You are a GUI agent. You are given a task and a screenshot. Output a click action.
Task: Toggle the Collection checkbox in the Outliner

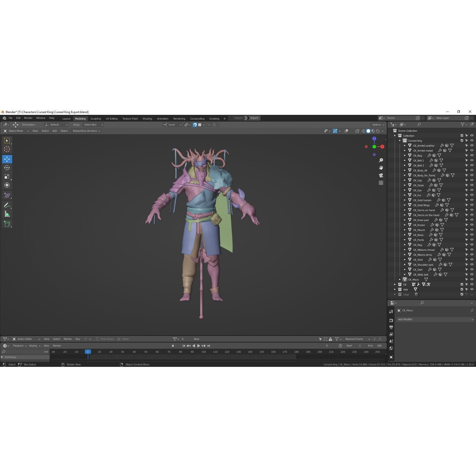[x=462, y=135]
